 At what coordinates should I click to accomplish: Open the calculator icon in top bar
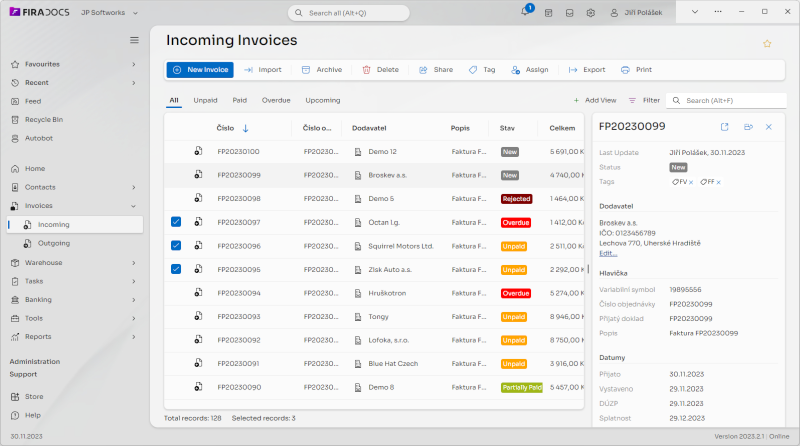[548, 13]
